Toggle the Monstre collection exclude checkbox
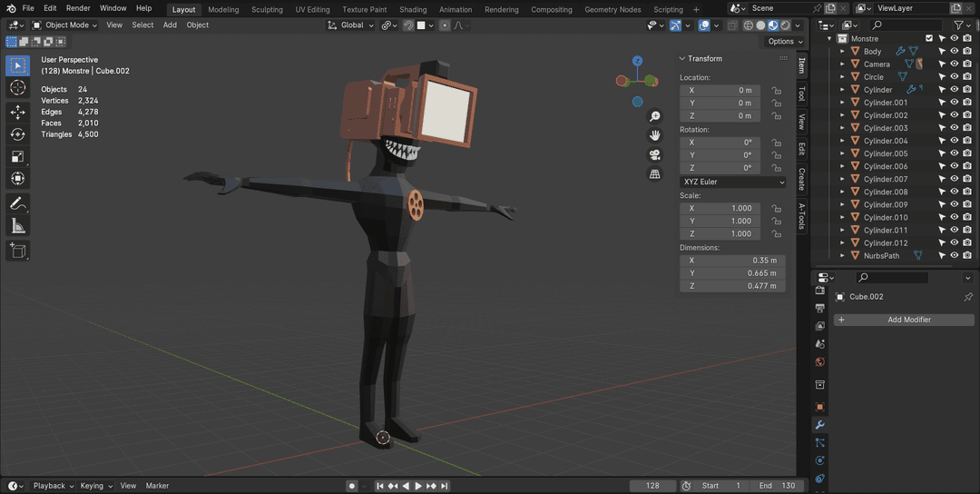 point(928,39)
